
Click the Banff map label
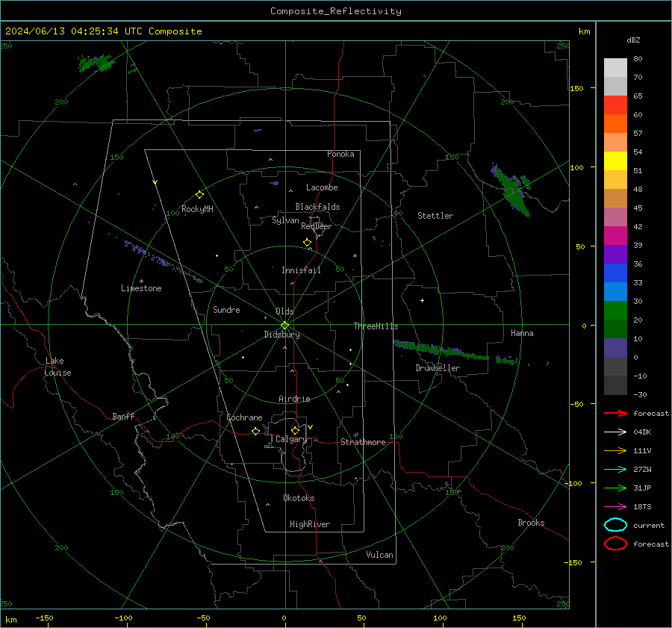click(x=123, y=417)
